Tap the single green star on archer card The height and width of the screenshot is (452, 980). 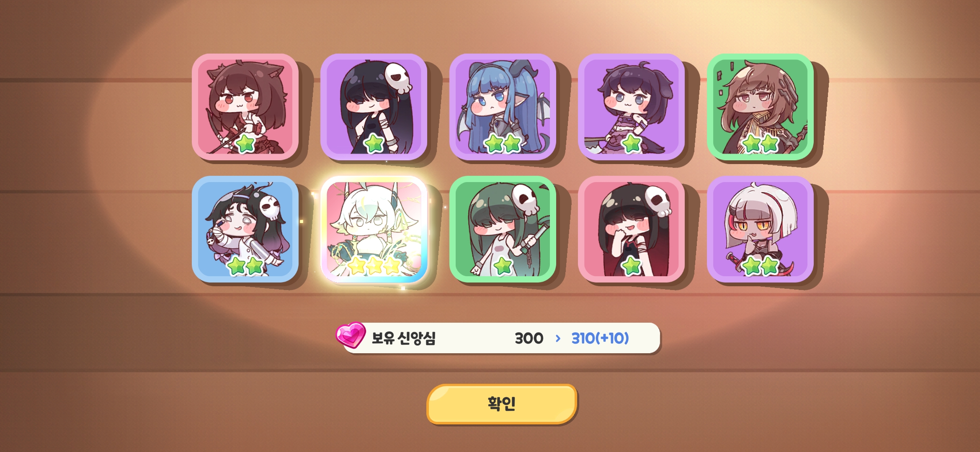point(245,144)
